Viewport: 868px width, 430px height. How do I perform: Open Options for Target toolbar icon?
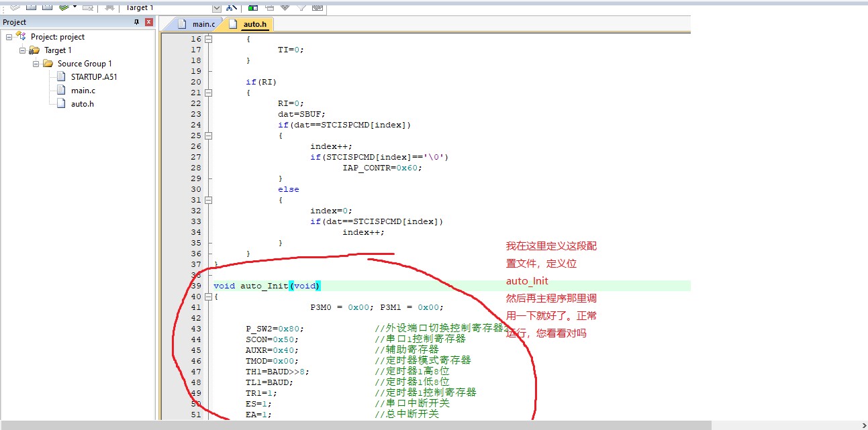click(232, 7)
